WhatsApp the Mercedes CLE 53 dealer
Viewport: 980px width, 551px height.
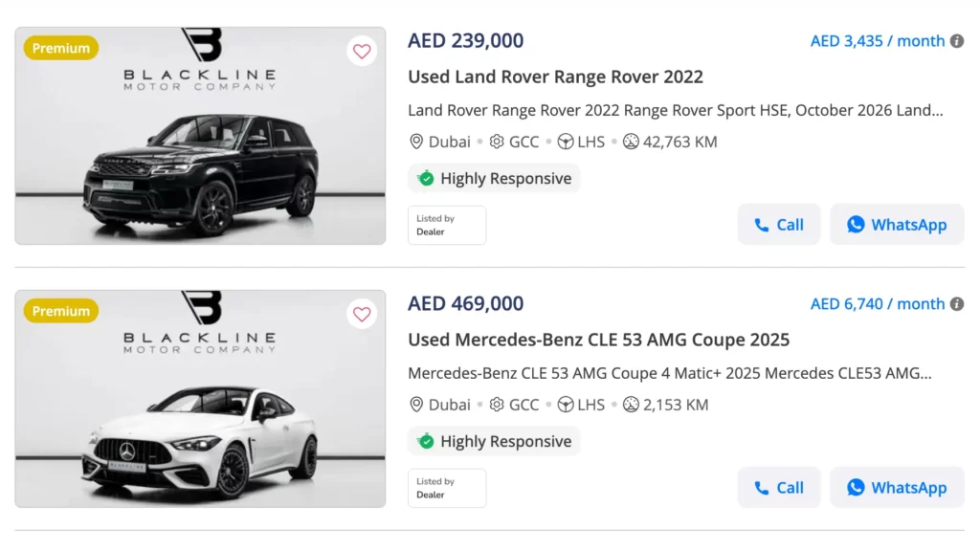(x=897, y=488)
